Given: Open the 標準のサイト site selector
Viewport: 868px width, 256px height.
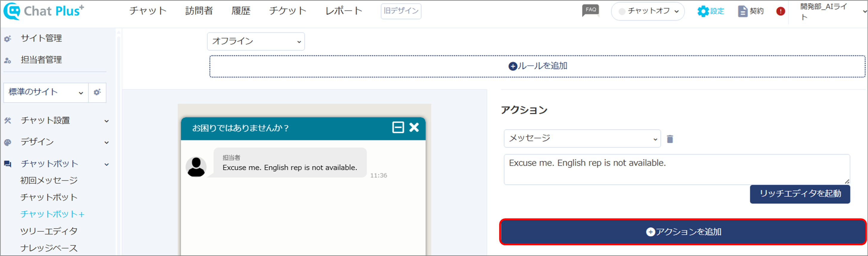Looking at the screenshot, I should pos(46,92).
